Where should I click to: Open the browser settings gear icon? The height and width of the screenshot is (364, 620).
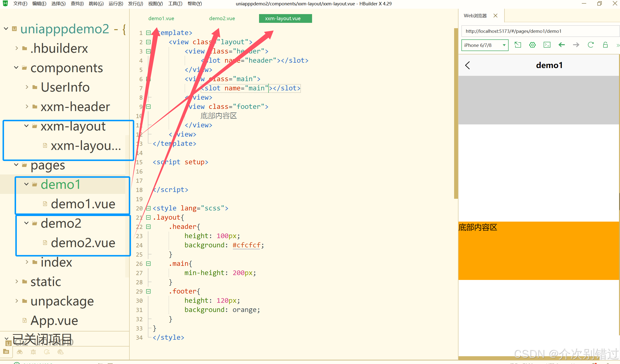[532, 45]
